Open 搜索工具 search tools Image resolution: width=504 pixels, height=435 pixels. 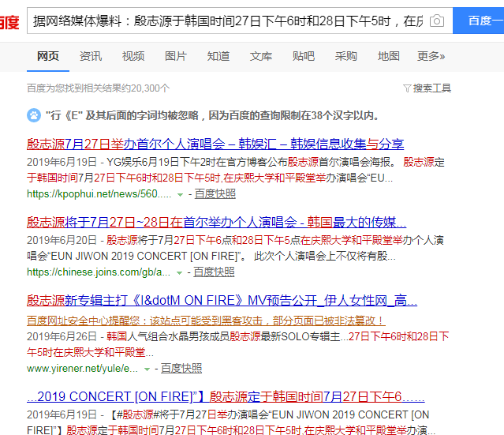click(x=431, y=88)
